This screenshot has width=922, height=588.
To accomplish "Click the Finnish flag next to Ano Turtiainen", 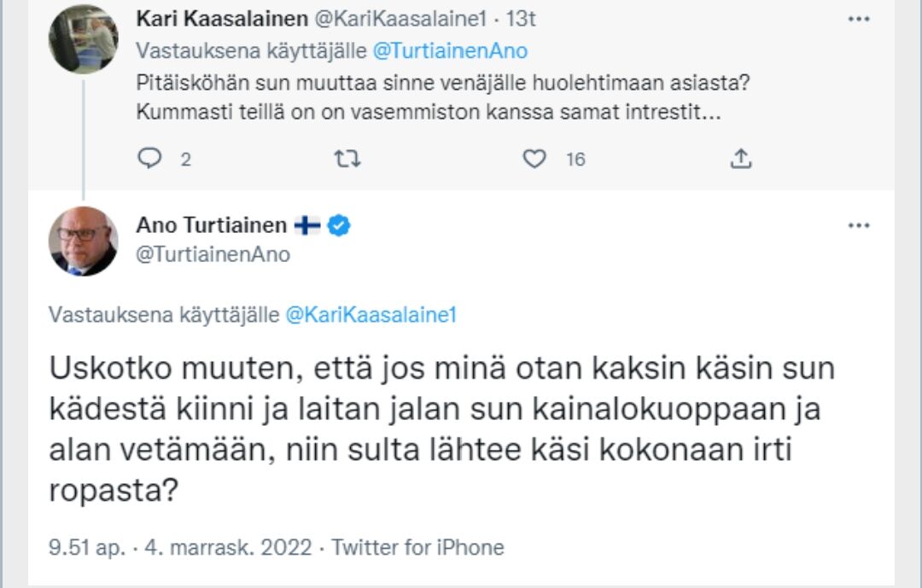I will (307, 225).
